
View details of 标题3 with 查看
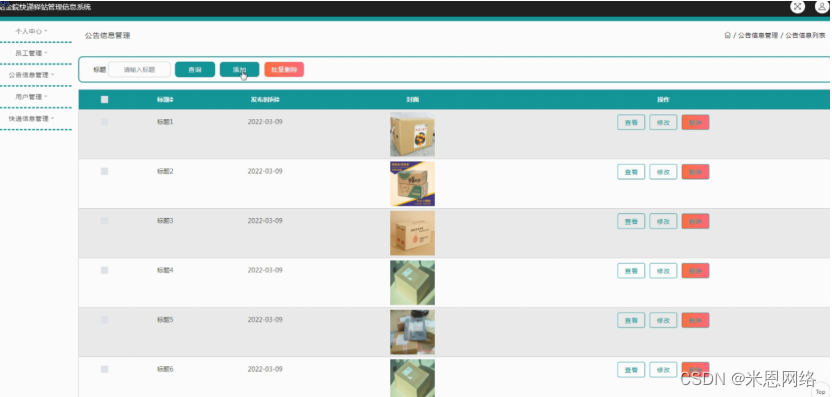point(631,221)
